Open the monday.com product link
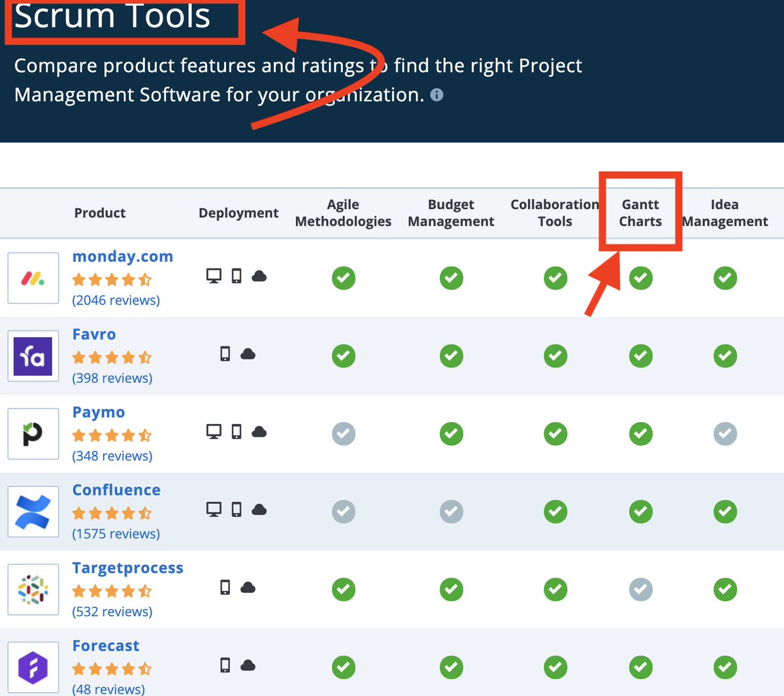The width and height of the screenshot is (784, 696). (123, 256)
